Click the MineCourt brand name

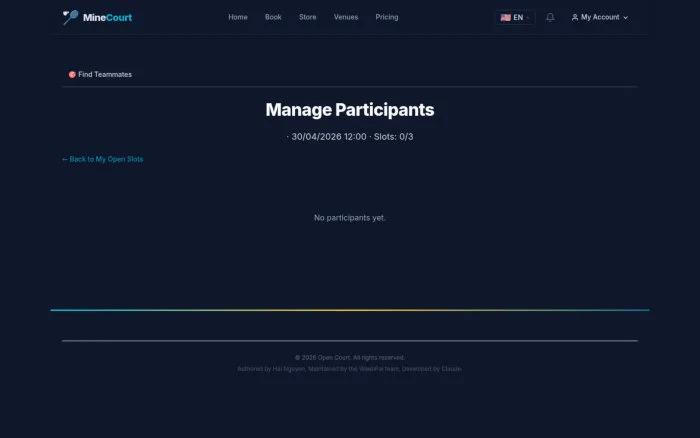[108, 17]
